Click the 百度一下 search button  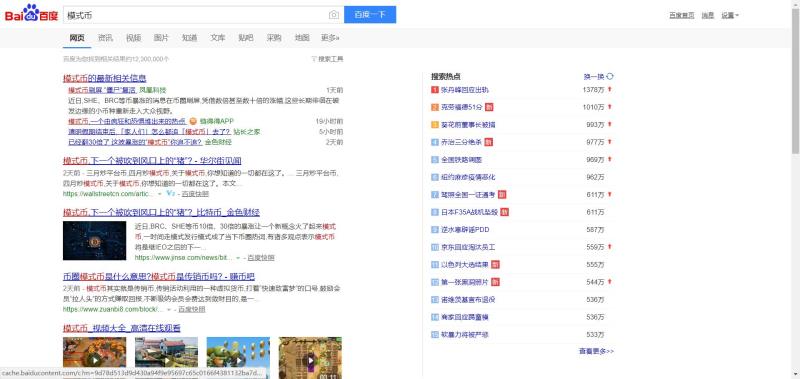click(x=370, y=15)
